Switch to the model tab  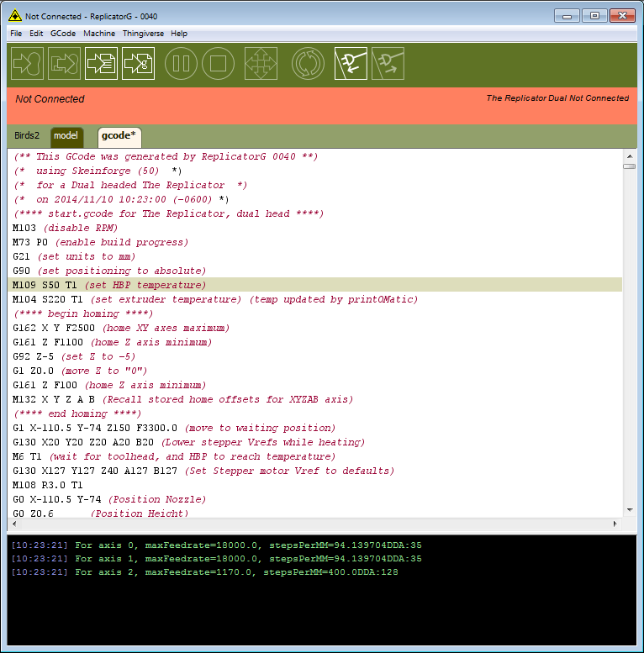click(x=66, y=136)
